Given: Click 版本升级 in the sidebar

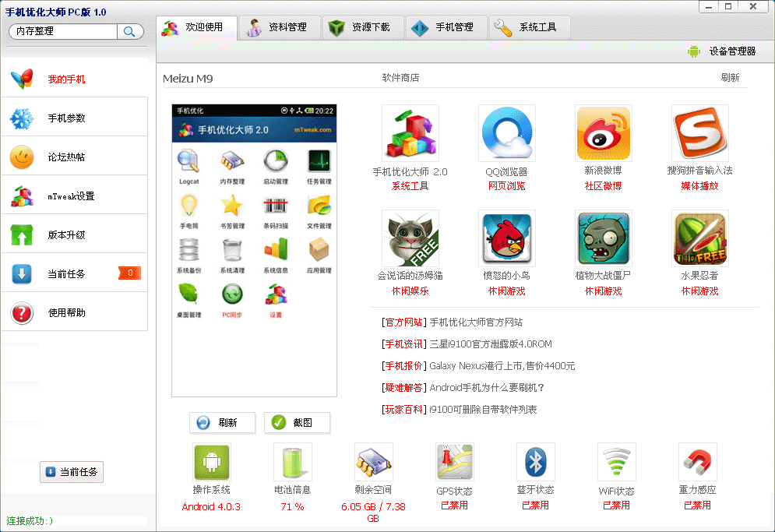Looking at the screenshot, I should point(75,235).
